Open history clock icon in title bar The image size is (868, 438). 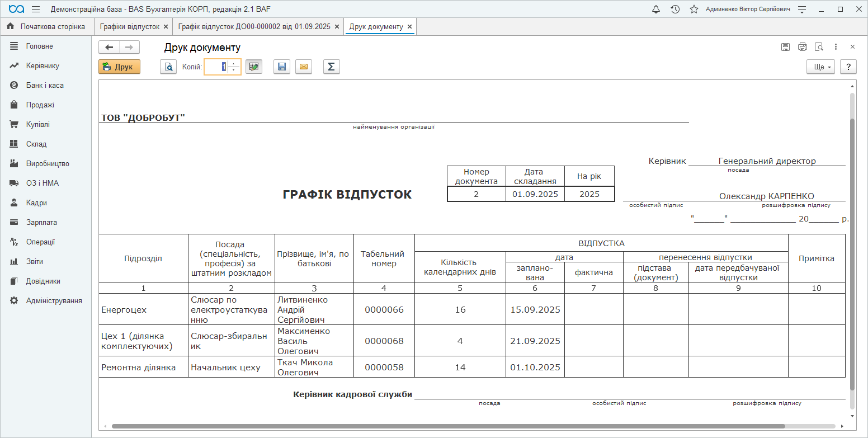coord(675,10)
